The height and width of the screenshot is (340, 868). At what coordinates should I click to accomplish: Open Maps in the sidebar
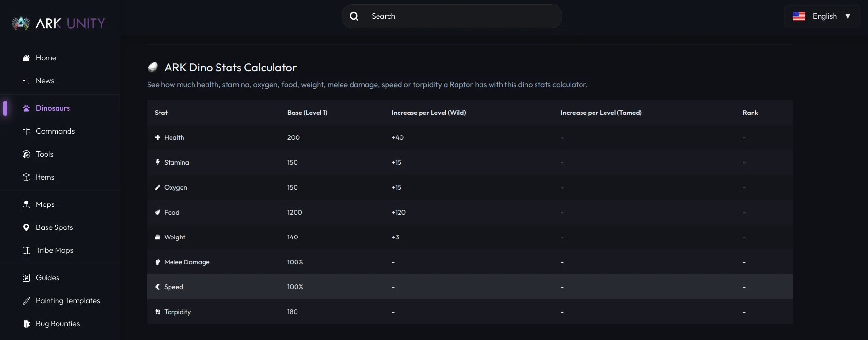pyautogui.click(x=45, y=204)
